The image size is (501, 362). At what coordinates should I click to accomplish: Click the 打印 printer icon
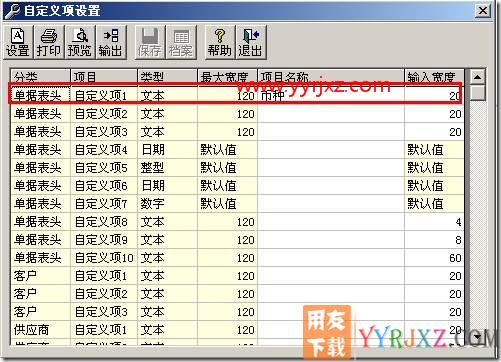(49, 43)
